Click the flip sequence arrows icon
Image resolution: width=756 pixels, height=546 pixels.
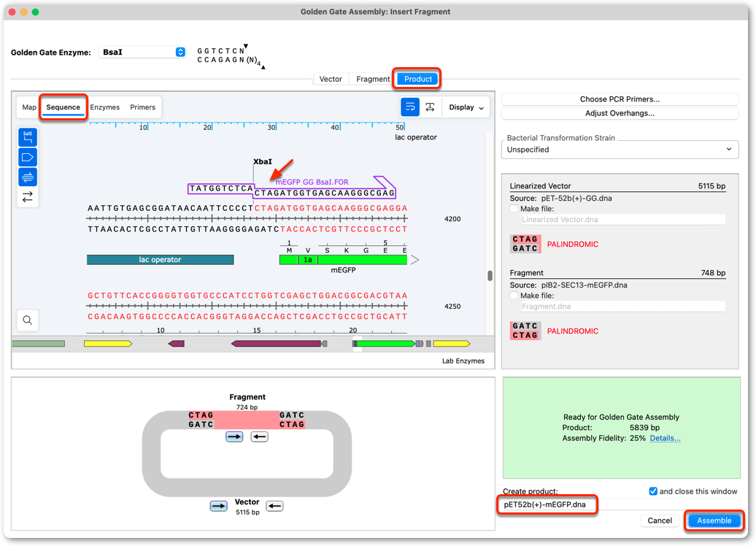click(x=28, y=197)
